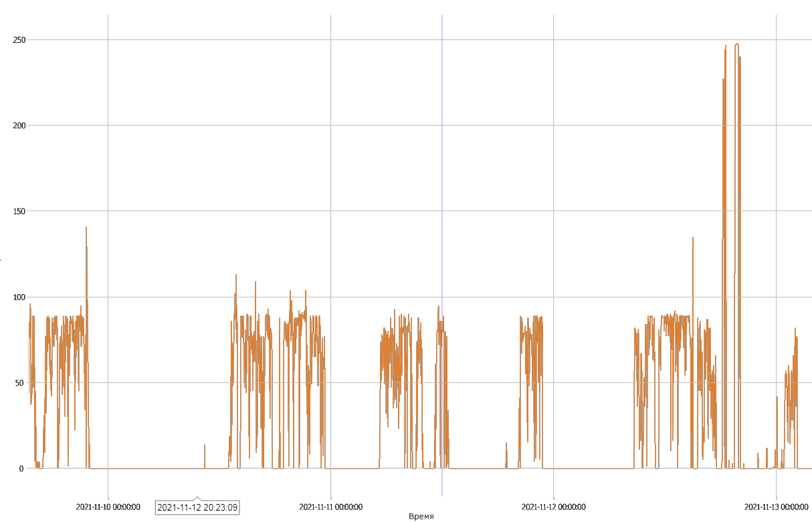Select the 2021-11-13 00:00:00 x-axis label
The height and width of the screenshot is (522, 812).
[776, 507]
